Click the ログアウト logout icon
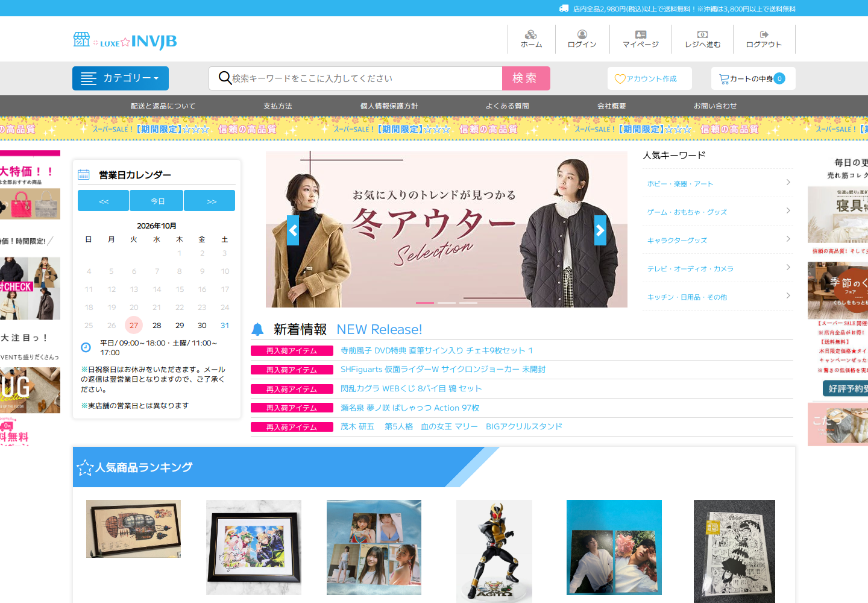This screenshot has width=868, height=603. pos(764,34)
